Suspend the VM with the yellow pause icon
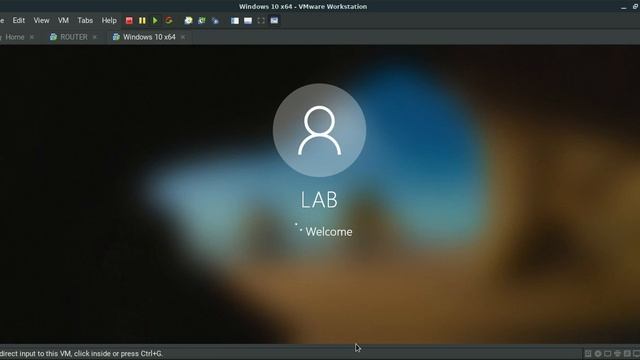The image size is (640, 360). [x=142, y=20]
